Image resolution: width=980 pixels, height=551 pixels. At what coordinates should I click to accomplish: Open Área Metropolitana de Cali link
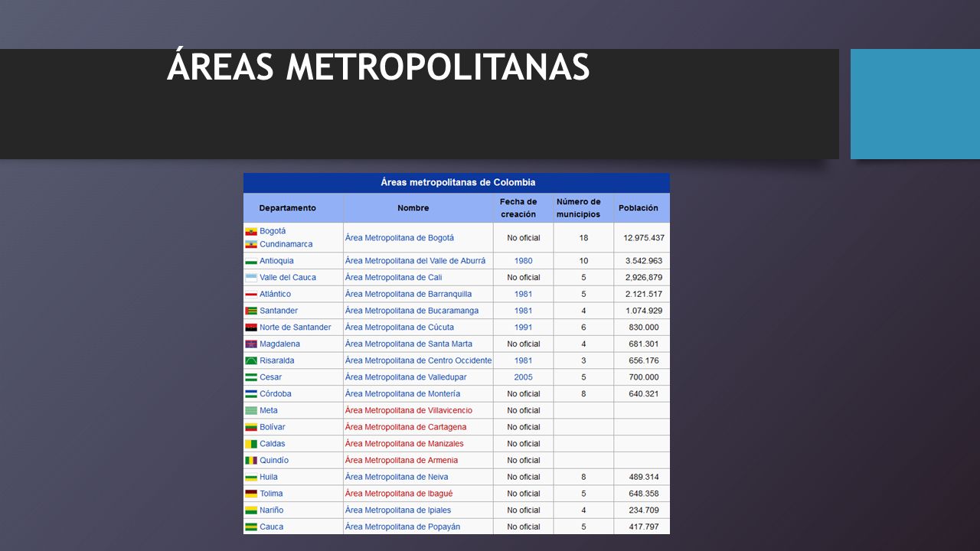(394, 278)
